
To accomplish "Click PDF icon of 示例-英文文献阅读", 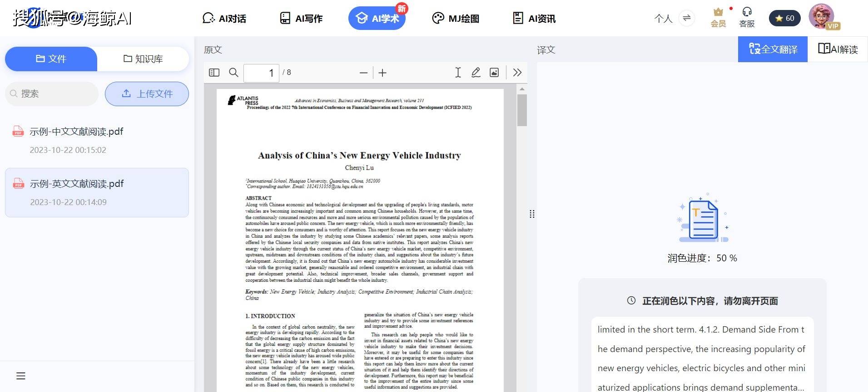I will point(18,183).
